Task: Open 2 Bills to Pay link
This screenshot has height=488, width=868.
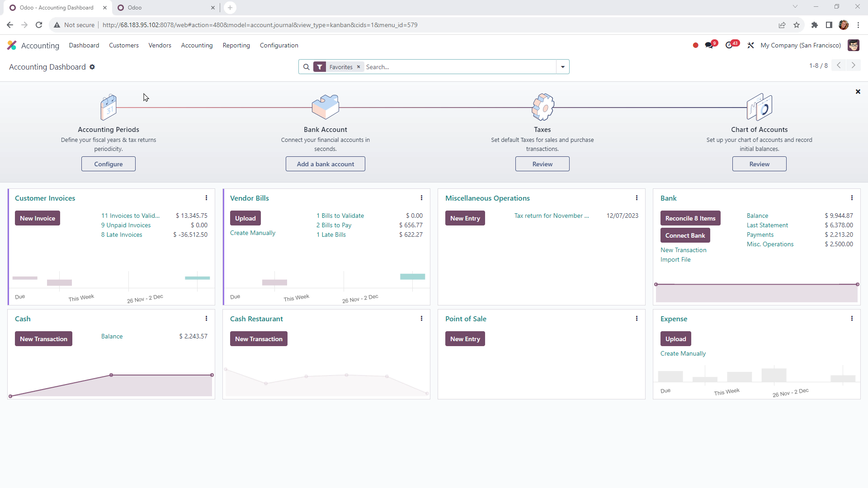Action: click(334, 225)
